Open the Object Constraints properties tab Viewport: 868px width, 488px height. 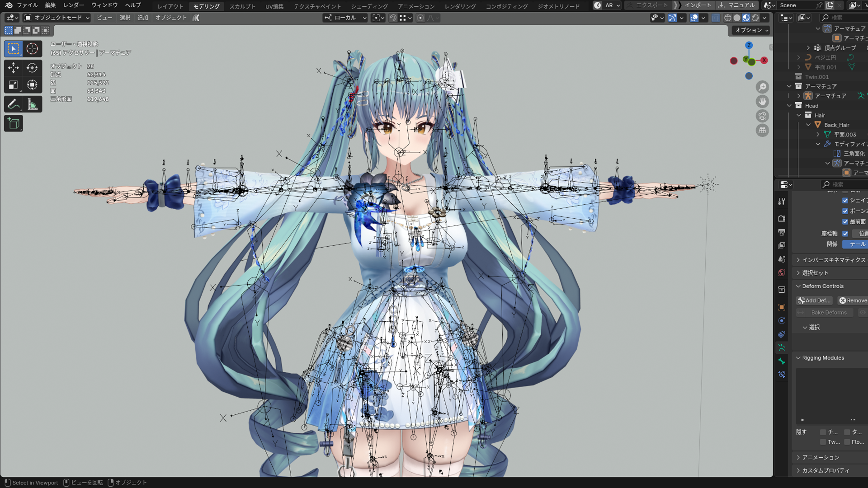tap(782, 334)
